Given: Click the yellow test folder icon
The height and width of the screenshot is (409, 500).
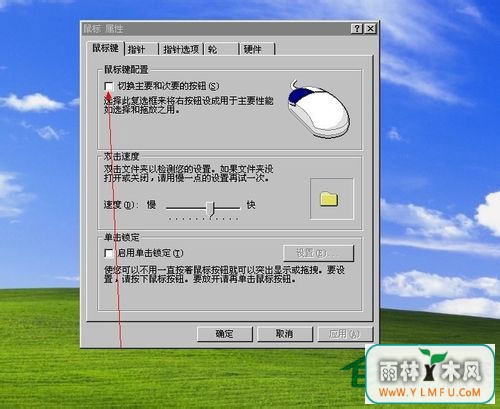Looking at the screenshot, I should click(329, 199).
